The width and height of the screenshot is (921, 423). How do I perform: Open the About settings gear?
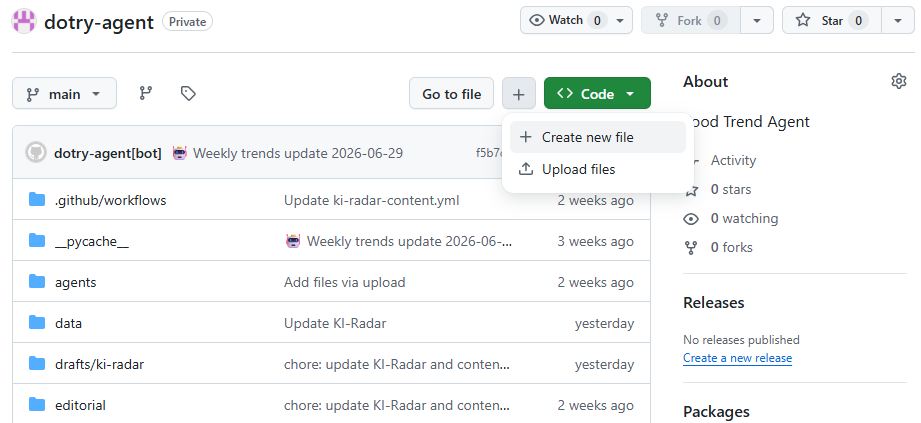point(899,81)
